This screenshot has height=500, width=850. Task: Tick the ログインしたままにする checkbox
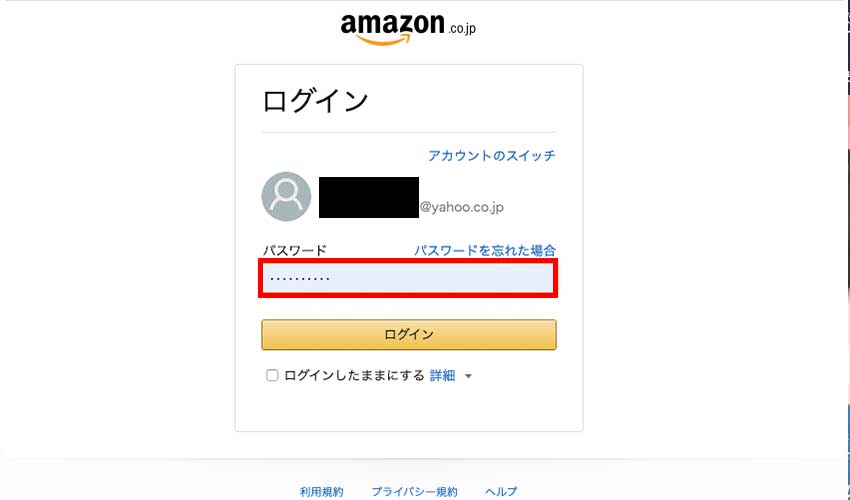point(272,376)
